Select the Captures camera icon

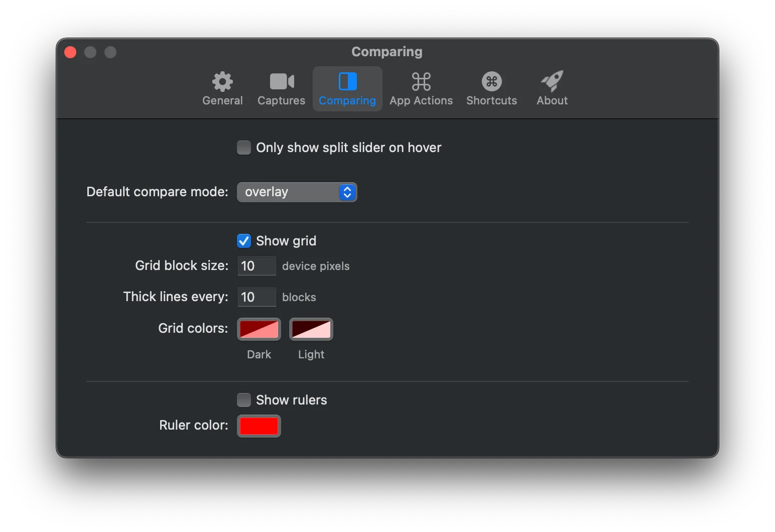pos(281,81)
